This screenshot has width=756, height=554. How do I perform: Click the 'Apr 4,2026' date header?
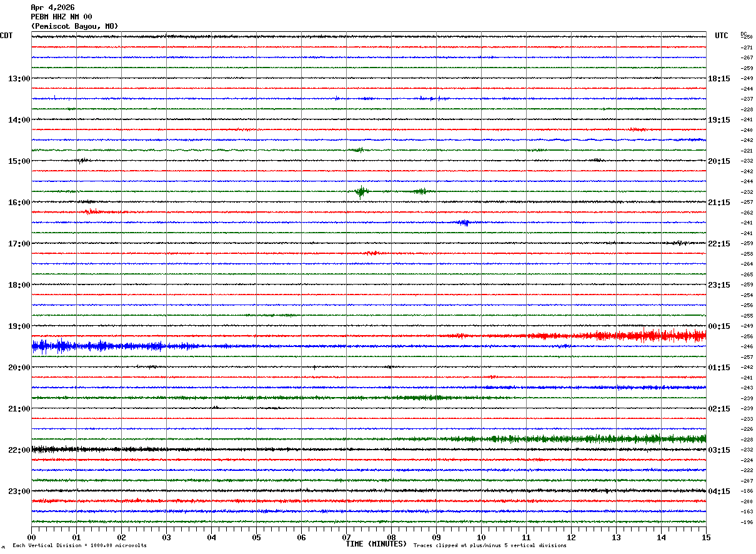[52, 8]
